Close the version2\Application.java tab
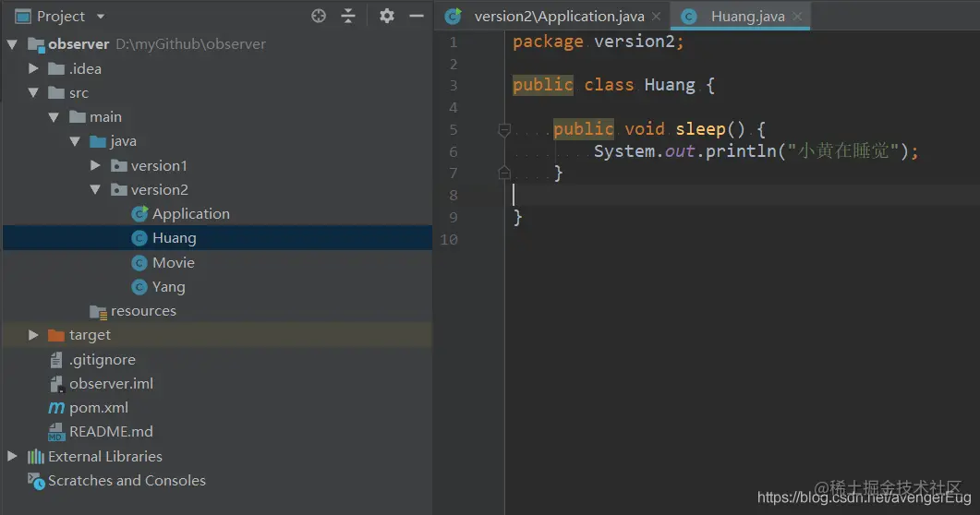The image size is (980, 515). pos(656,17)
